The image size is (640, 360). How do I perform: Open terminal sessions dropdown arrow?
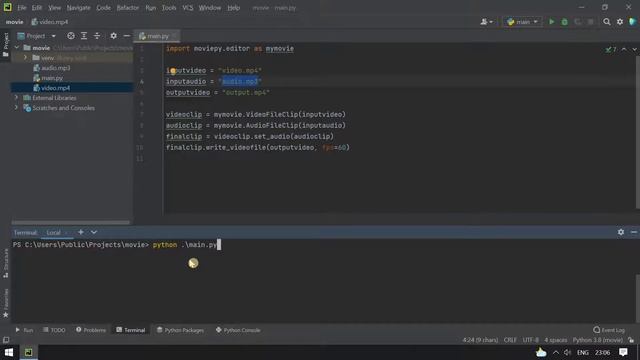coord(94,232)
